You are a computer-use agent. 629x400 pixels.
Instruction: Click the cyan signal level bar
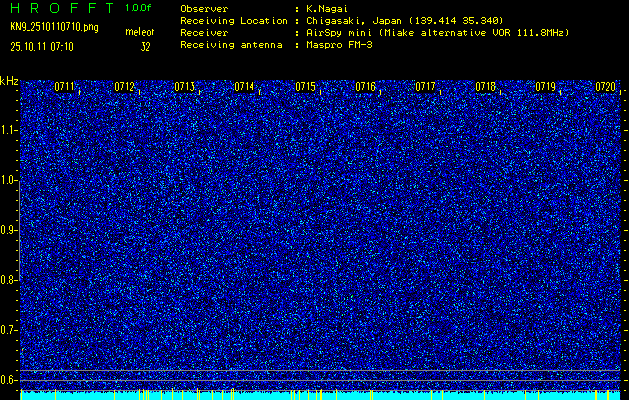pyautogui.click(x=320, y=395)
